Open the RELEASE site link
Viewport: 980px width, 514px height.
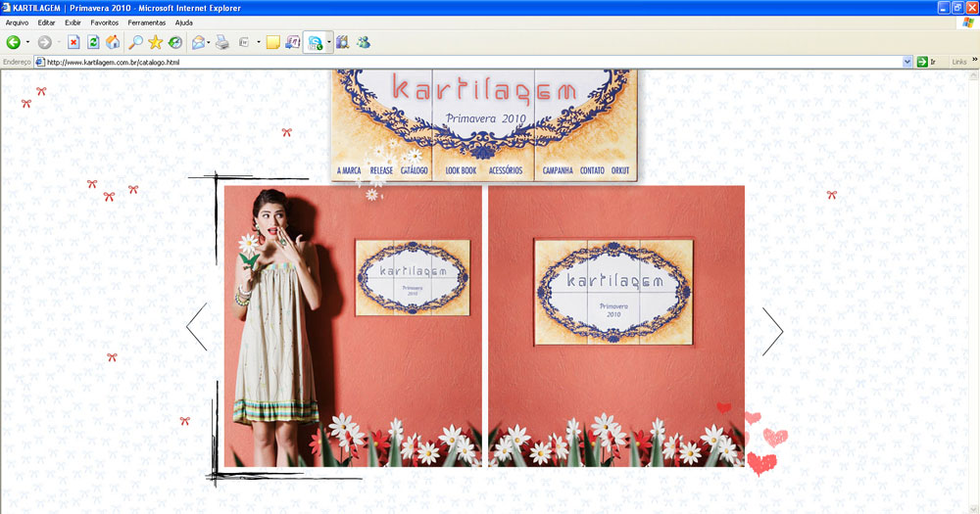(x=381, y=170)
